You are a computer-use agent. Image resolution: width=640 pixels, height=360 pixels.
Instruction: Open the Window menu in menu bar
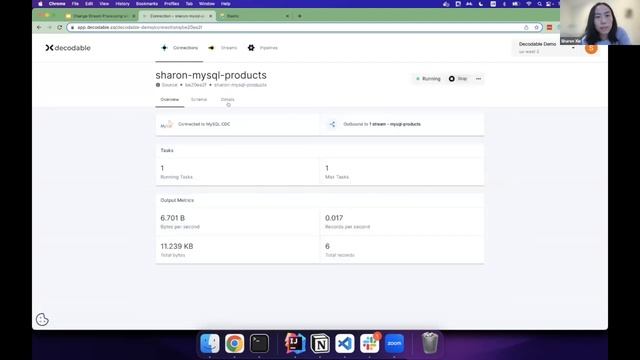(x=207, y=4)
